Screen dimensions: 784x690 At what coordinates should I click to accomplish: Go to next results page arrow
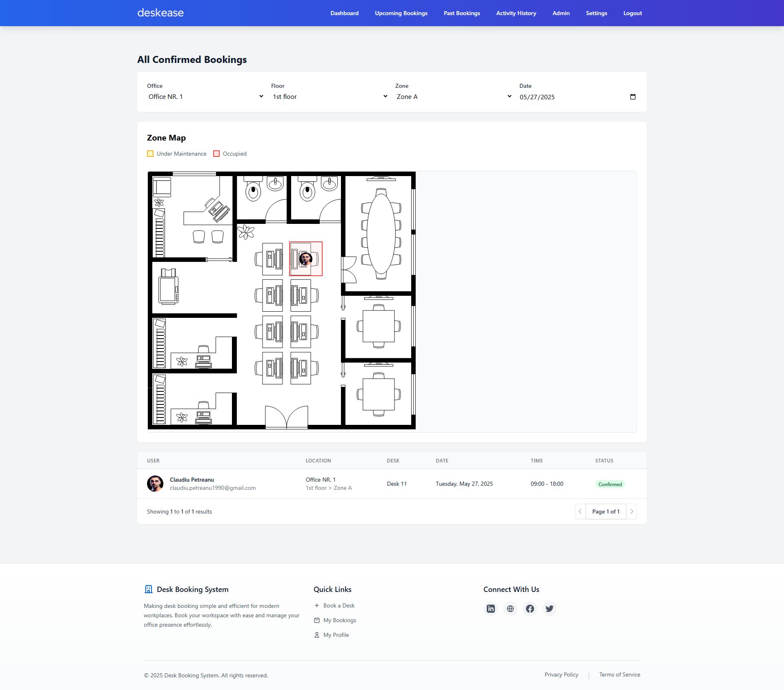point(632,511)
